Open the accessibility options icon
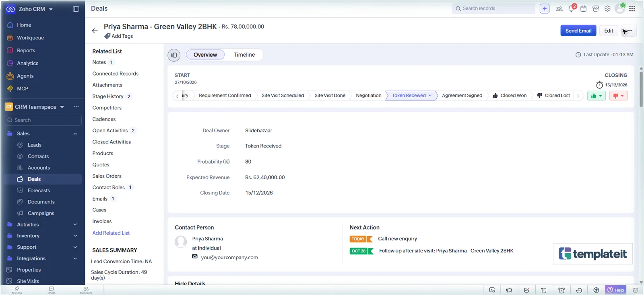644x295 pixels. [596, 290]
